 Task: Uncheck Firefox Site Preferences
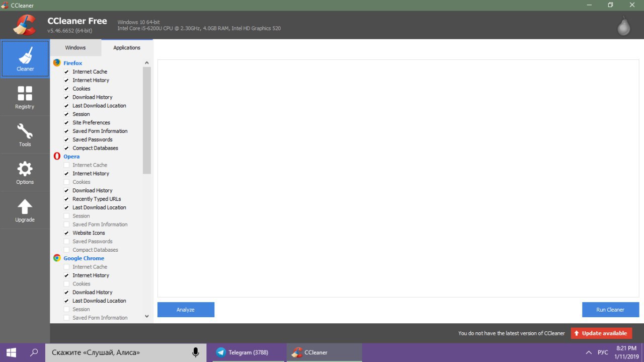[66, 123]
